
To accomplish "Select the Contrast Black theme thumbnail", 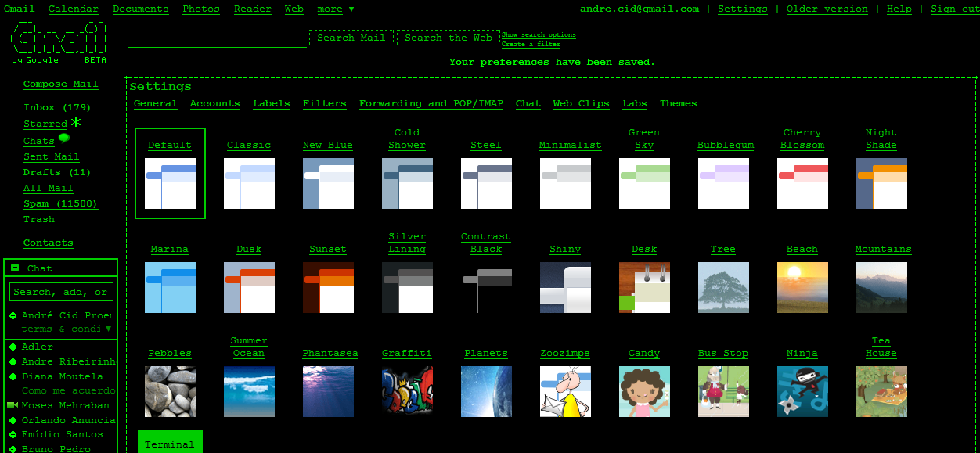I will tap(486, 288).
